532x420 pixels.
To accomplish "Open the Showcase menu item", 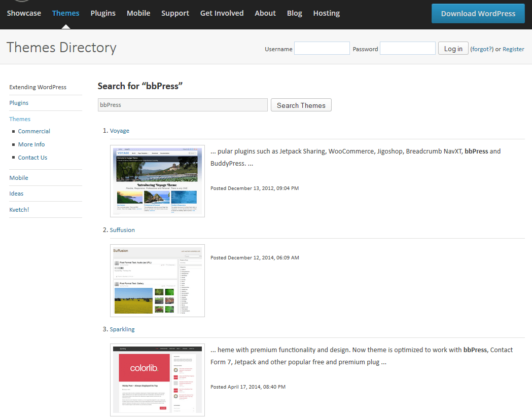I will [24, 13].
